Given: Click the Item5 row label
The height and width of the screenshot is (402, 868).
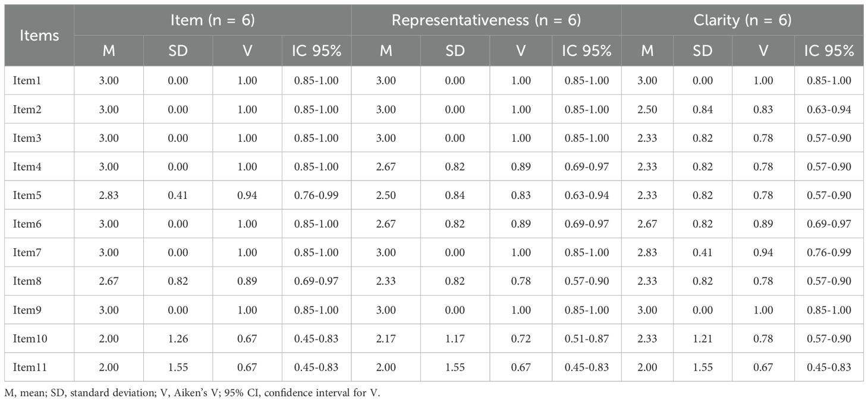Looking at the screenshot, I should click(27, 195).
